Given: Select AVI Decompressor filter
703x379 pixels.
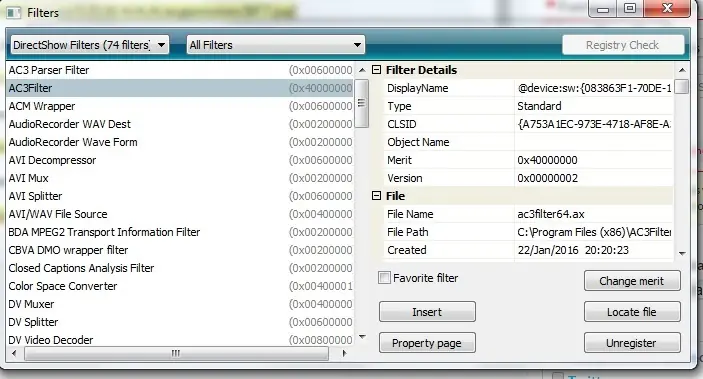Looking at the screenshot, I should tap(180, 160).
